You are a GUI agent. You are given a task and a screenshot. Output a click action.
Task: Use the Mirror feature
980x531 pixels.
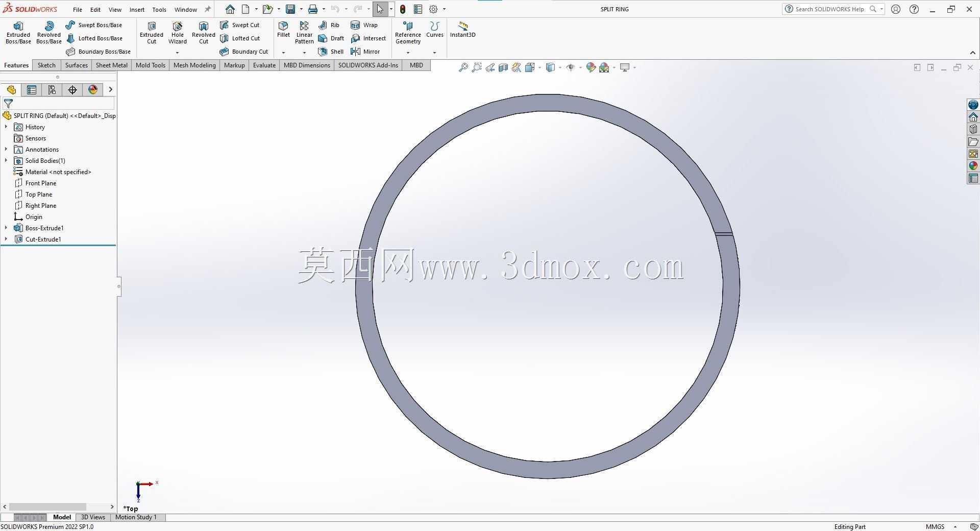tap(365, 52)
